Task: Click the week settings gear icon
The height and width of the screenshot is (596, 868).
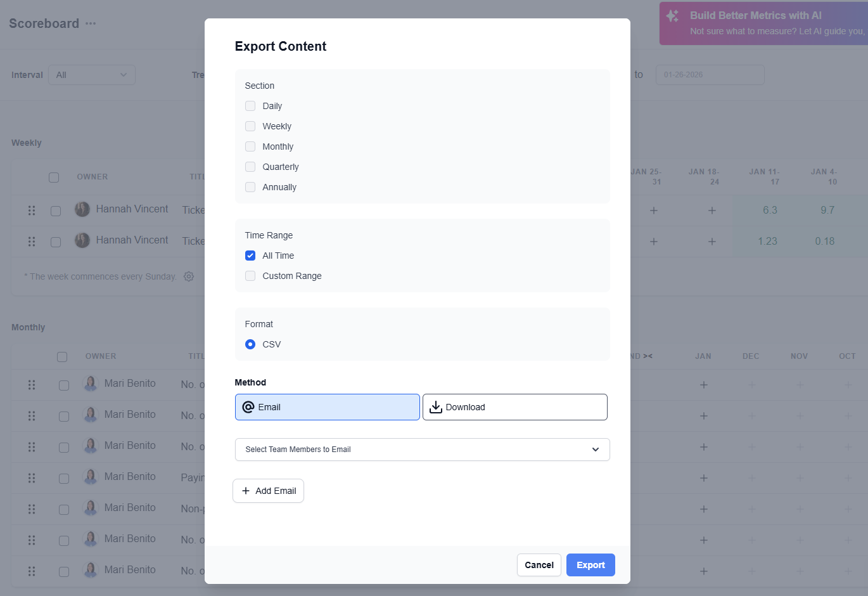Action: pos(189,276)
